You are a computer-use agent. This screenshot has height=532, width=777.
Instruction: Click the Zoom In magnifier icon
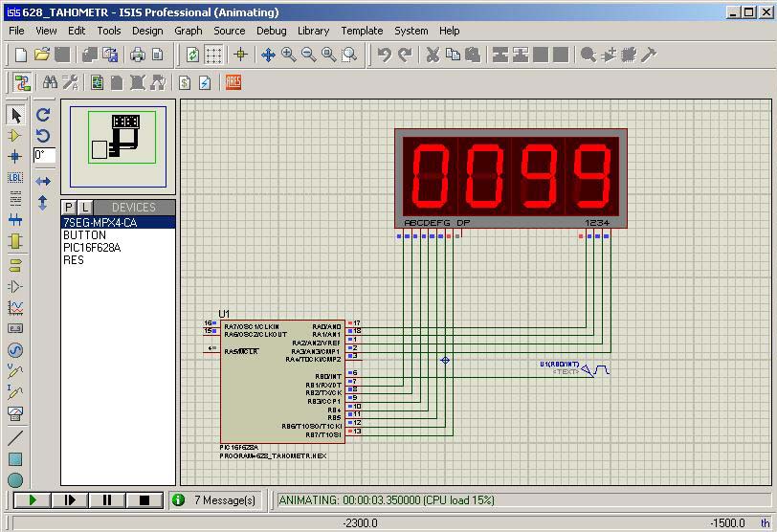pos(289,55)
